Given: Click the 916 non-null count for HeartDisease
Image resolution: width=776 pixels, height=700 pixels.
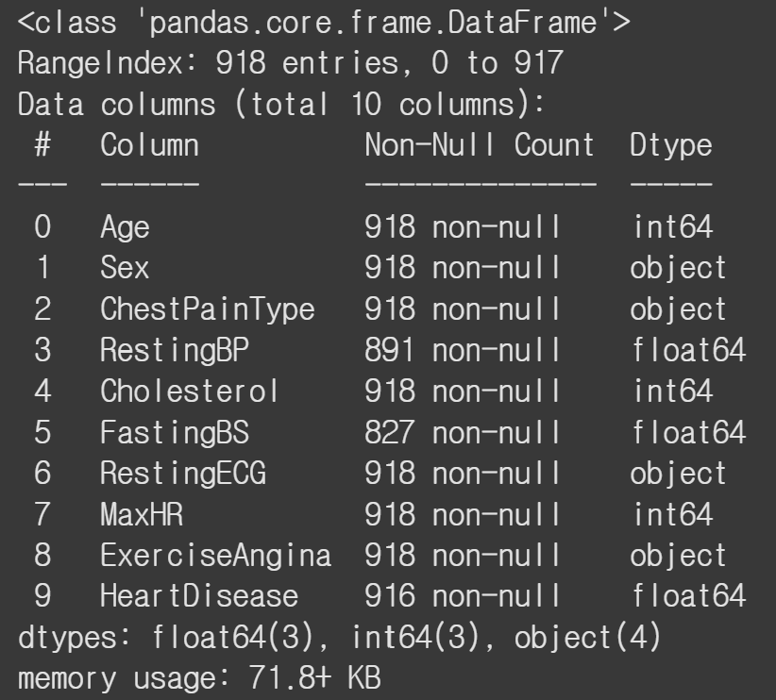Looking at the screenshot, I should [463, 595].
